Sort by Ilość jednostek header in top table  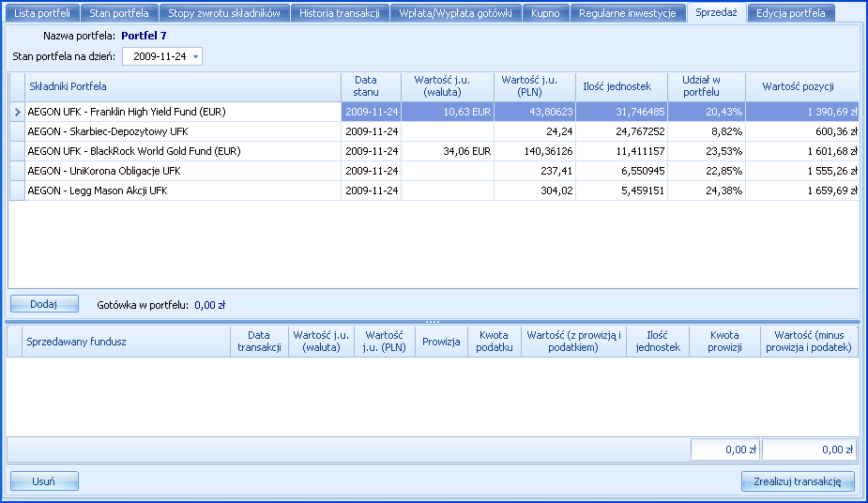pos(621,86)
